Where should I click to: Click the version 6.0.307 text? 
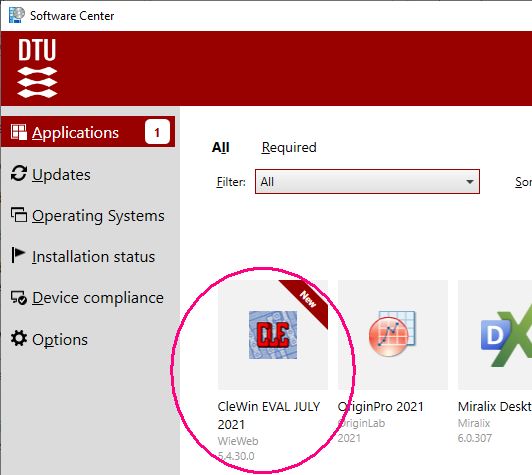coord(475,438)
